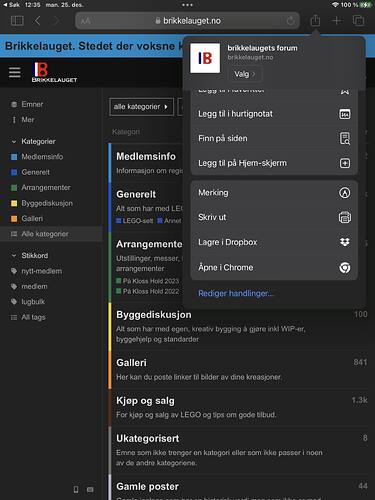
Task: Click the Brikkelauget logo
Action: (x=54, y=72)
